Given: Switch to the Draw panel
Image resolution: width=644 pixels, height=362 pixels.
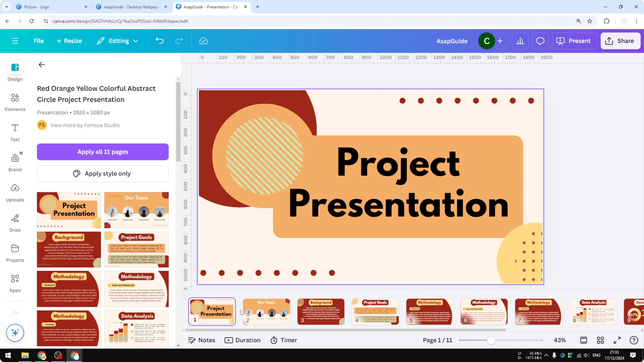Looking at the screenshot, I should [x=15, y=222].
